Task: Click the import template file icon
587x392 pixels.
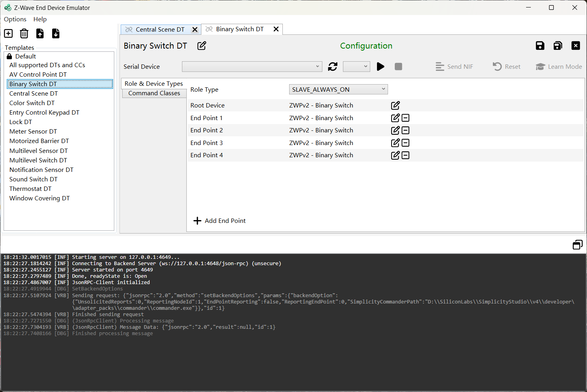Action: tap(40, 34)
